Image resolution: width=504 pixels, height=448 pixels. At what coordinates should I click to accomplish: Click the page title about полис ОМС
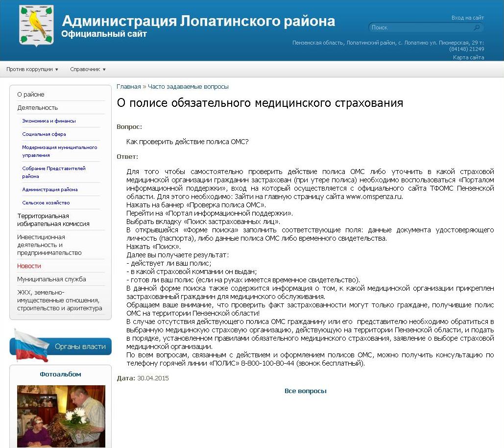pos(260,103)
